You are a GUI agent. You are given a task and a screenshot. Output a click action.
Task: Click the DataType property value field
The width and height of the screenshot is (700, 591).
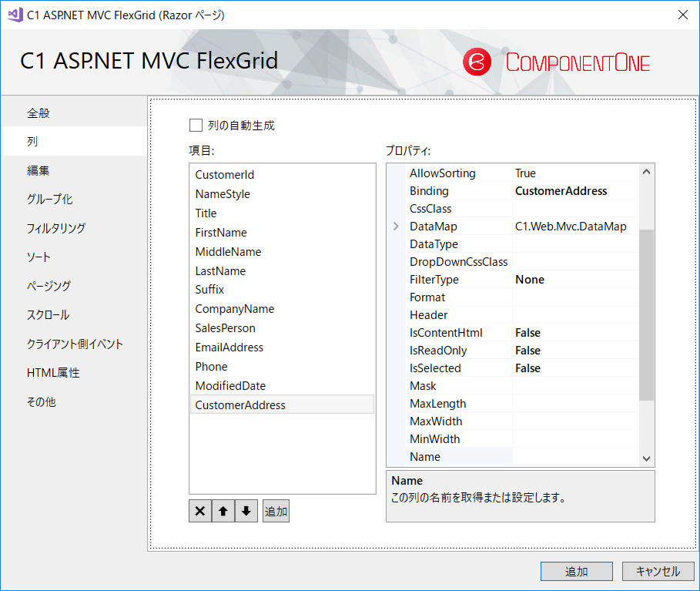(575, 244)
